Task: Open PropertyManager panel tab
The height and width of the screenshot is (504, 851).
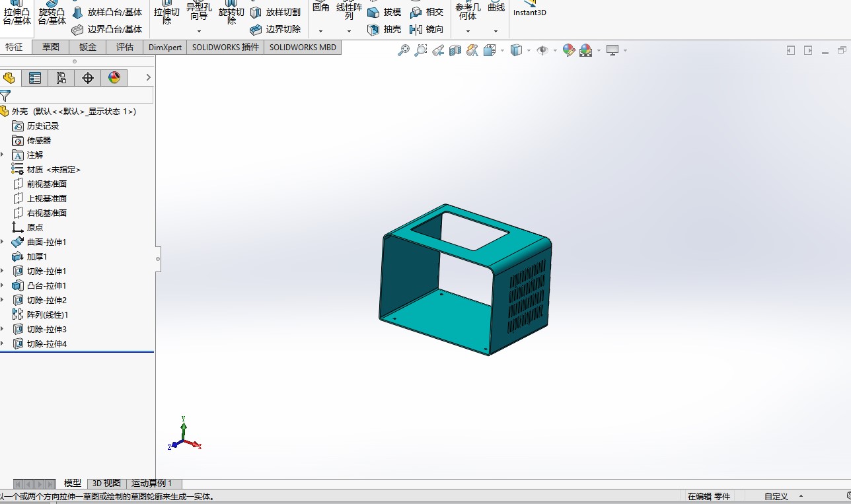Action: (x=35, y=78)
